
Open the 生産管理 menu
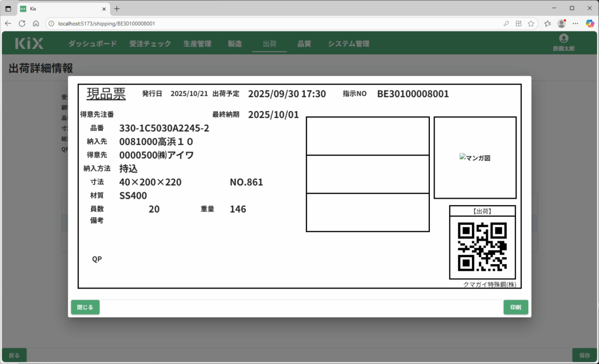point(197,44)
